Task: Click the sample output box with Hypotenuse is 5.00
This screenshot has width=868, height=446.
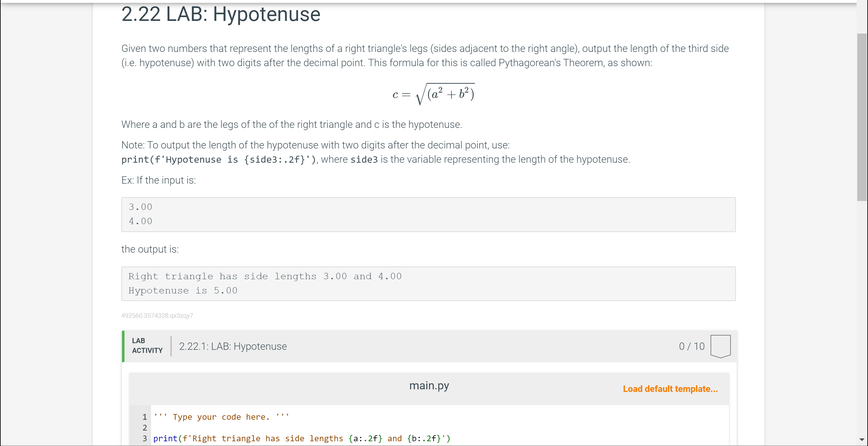Action: point(428,283)
